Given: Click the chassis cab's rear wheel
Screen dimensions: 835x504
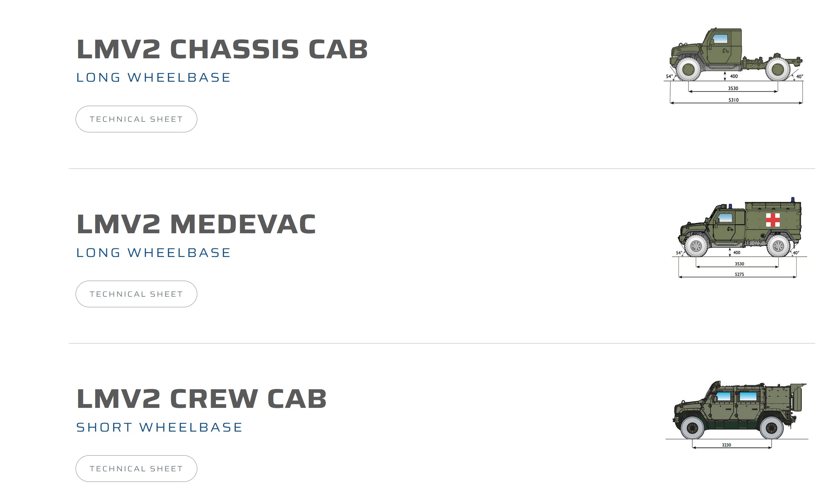Looking at the screenshot, I should click(x=778, y=69).
